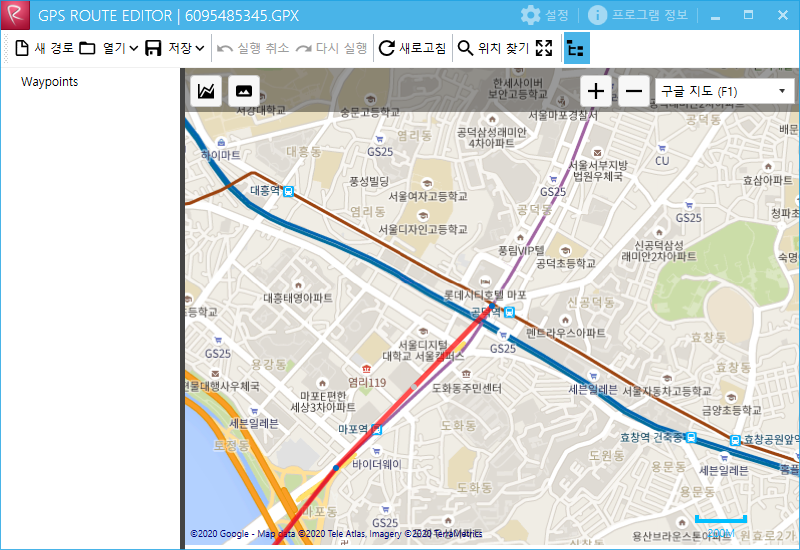This screenshot has width=800, height=550.
Task: Open 프로그램 정보 program info
Action: (649, 15)
